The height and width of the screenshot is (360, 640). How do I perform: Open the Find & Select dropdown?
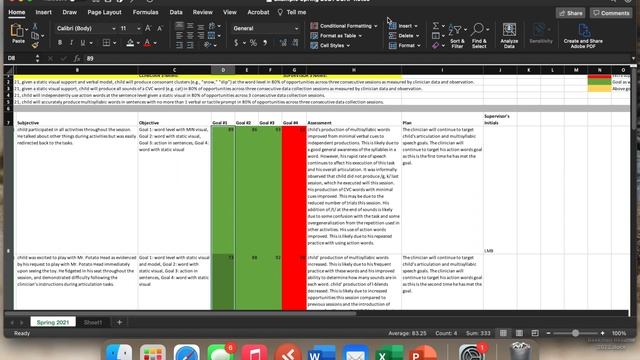(x=479, y=36)
